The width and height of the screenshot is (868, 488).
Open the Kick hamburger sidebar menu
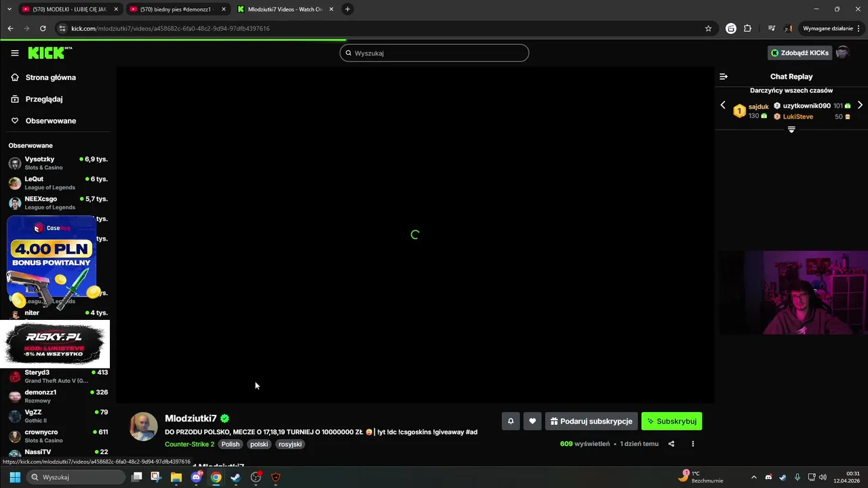15,53
